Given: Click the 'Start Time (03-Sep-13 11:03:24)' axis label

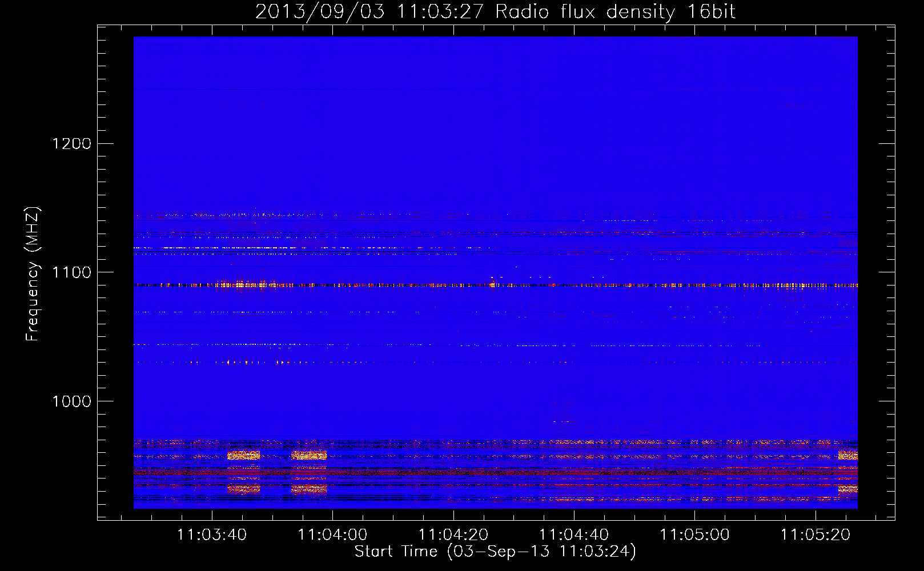Looking at the screenshot, I should coord(495,552).
